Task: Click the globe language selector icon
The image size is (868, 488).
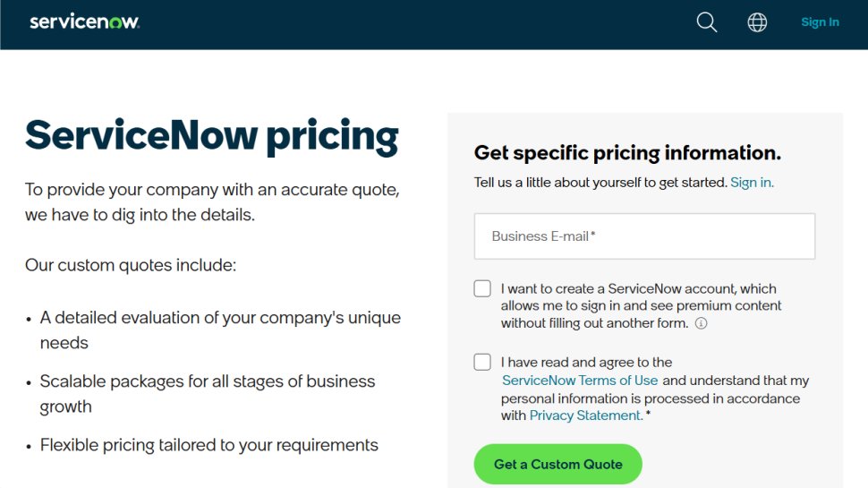Action: tap(757, 23)
